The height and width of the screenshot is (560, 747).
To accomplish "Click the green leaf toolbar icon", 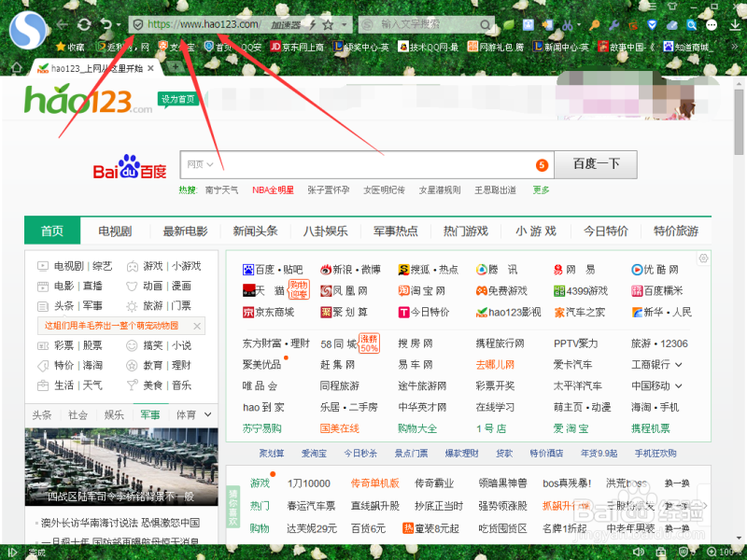I will 508,25.
